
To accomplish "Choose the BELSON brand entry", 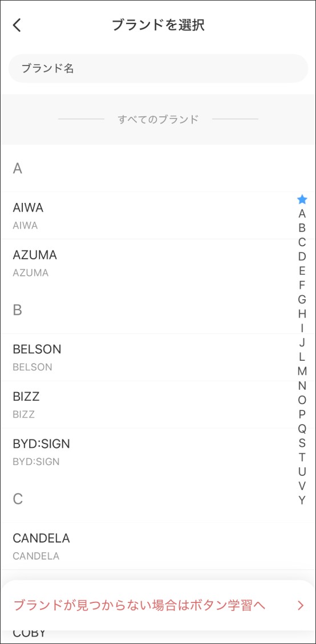I will coord(158,357).
